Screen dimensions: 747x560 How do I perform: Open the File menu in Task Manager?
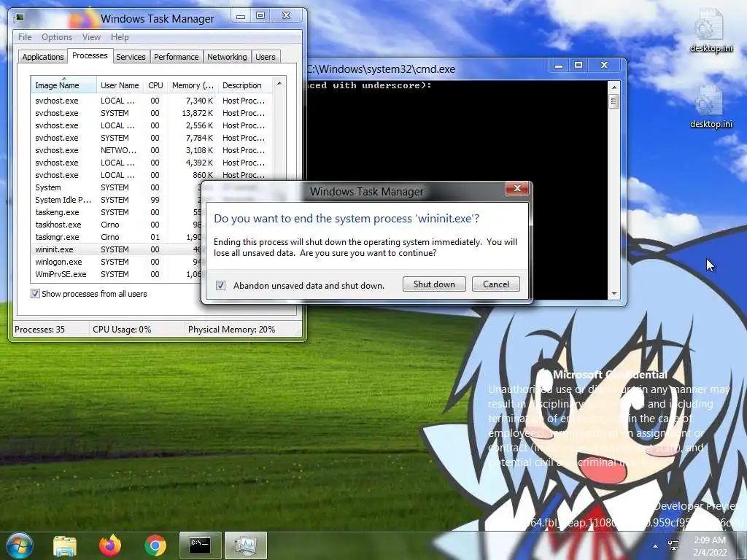click(25, 37)
